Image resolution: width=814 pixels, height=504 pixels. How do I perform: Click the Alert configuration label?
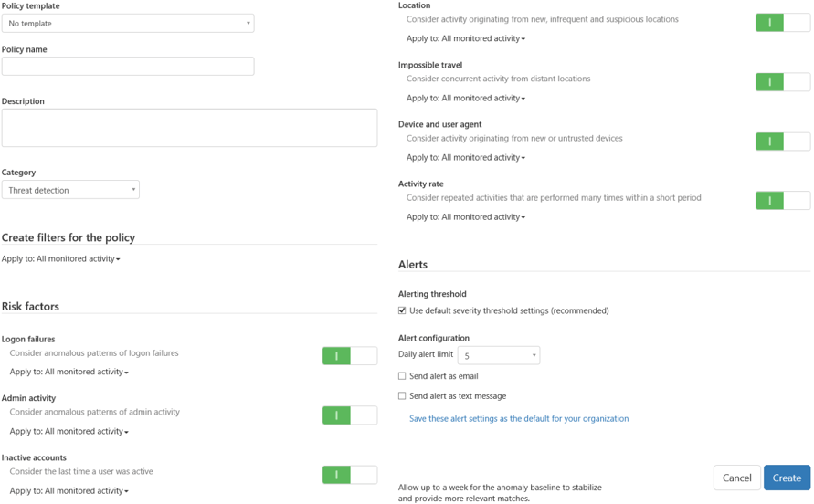(433, 339)
